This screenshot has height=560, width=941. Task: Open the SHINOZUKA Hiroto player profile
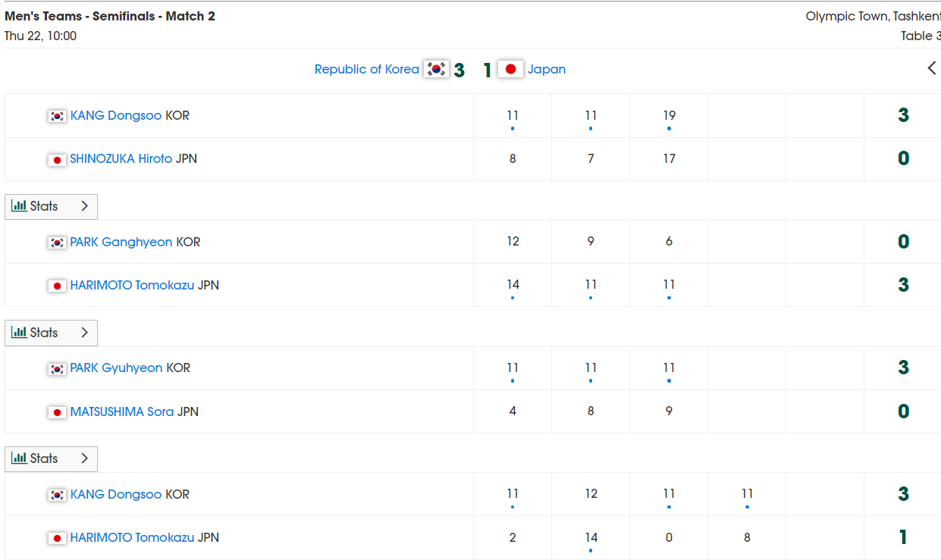[121, 159]
